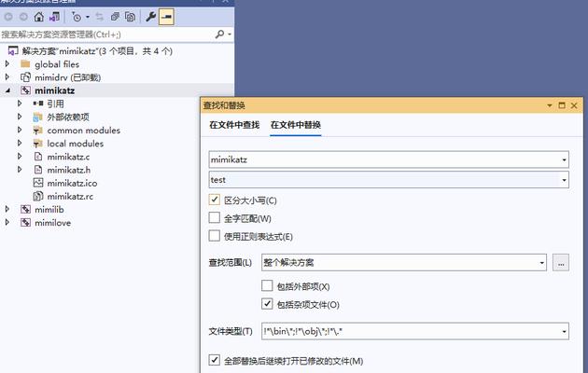Expand the 引用 node
The image size is (588, 373).
point(20,104)
